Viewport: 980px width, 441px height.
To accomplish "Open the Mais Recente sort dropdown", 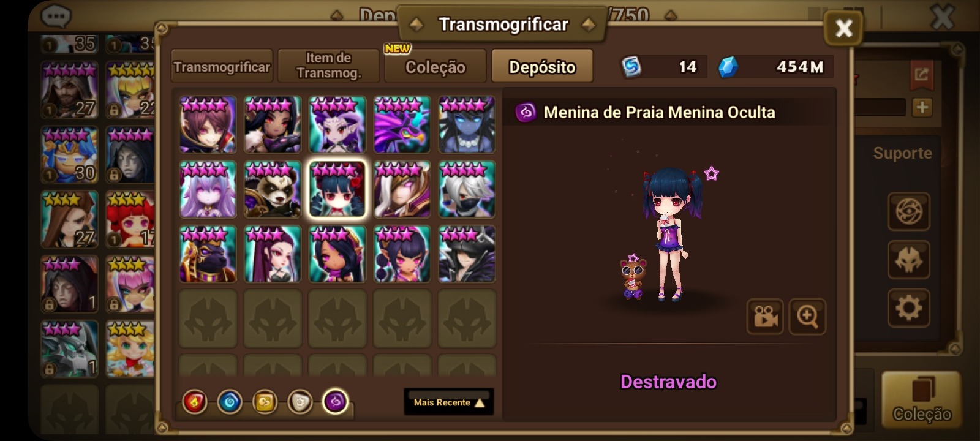I will 449,402.
